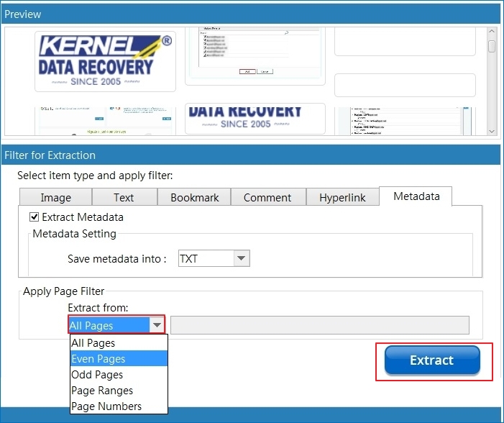
Task: Select the second-row left webpage thumbnail
Action: (105, 121)
